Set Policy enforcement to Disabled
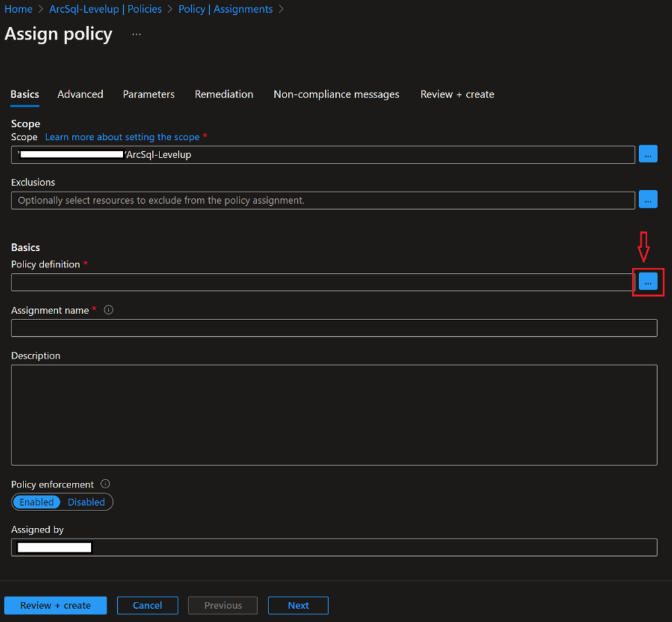This screenshot has width=672, height=622. (x=86, y=502)
